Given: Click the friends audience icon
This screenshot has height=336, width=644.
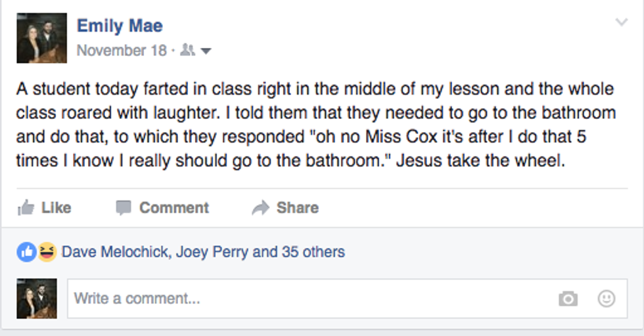Looking at the screenshot, I should 188,51.
